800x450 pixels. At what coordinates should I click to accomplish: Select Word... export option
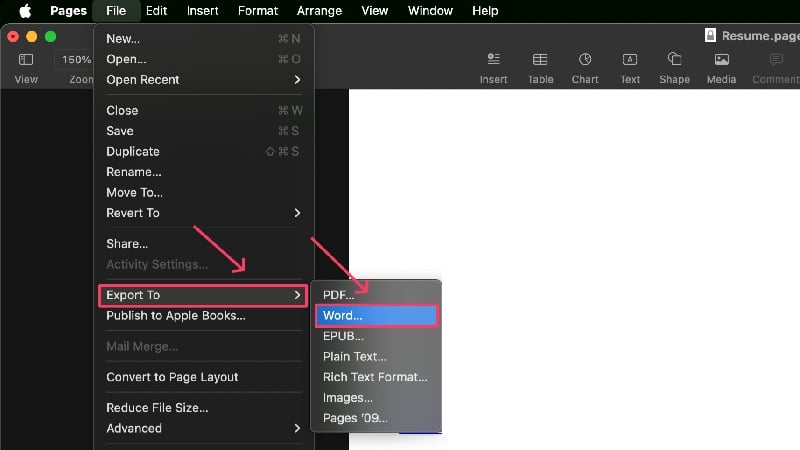[x=376, y=315]
